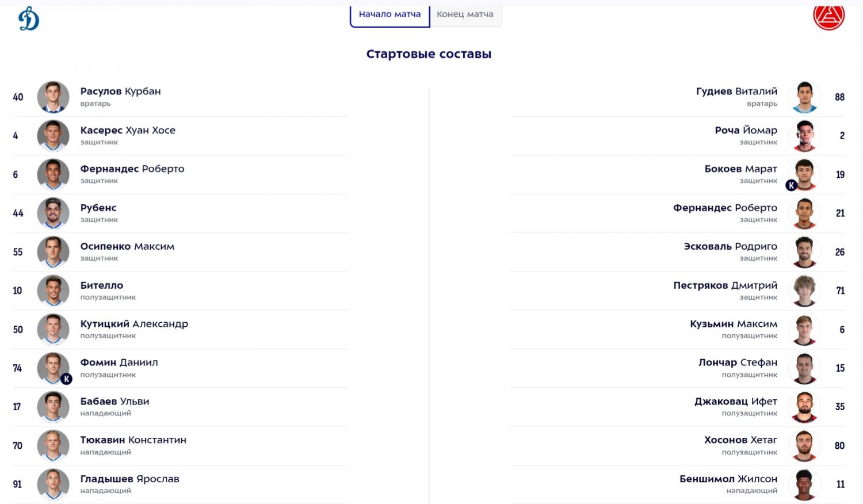Click Осипенко Максим name link
This screenshot has height=504, width=863.
(x=127, y=247)
